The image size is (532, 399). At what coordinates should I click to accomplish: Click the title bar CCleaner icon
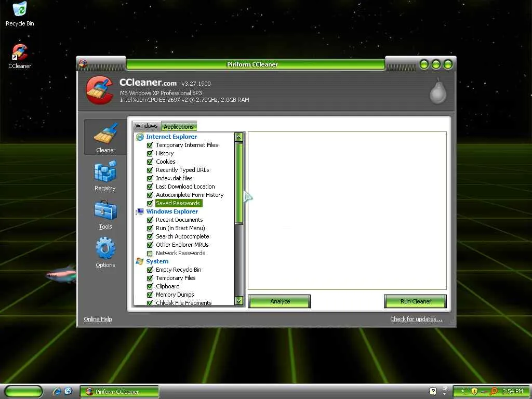tap(83, 63)
